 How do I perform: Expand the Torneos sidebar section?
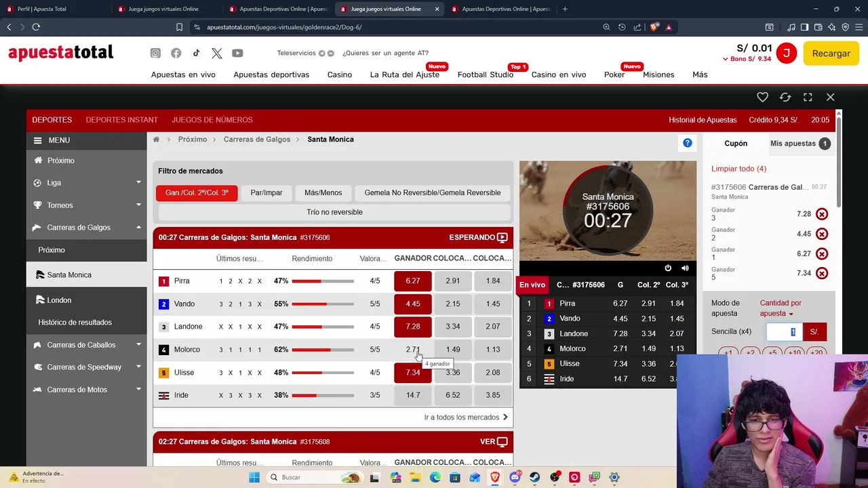click(86, 205)
